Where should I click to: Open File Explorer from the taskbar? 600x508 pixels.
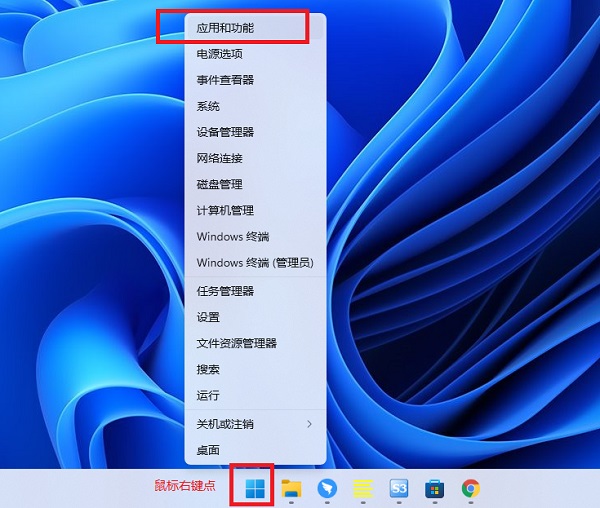[292, 488]
